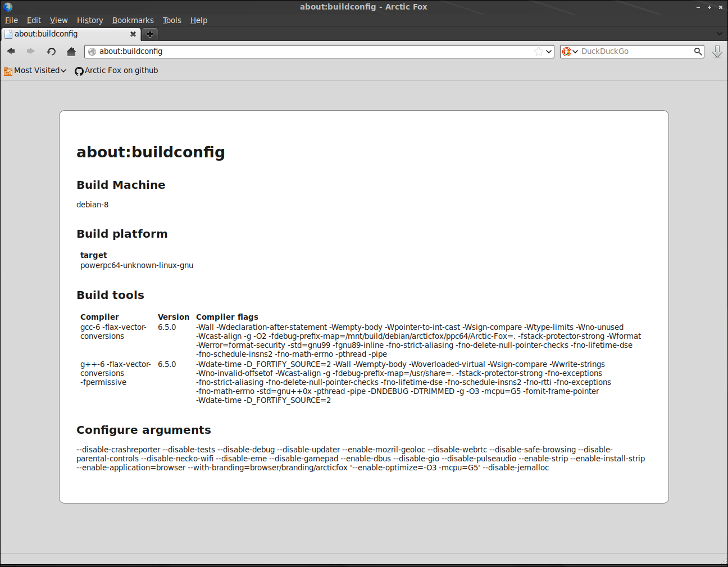Click the Version column header
The image size is (728, 567).
[174, 317]
